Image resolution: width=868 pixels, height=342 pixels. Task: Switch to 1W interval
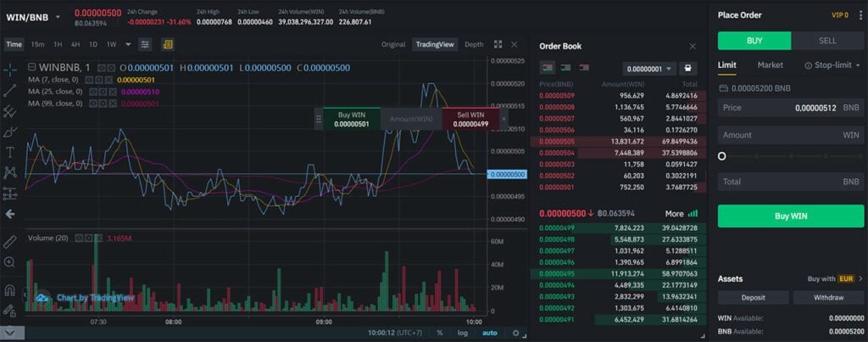point(111,44)
